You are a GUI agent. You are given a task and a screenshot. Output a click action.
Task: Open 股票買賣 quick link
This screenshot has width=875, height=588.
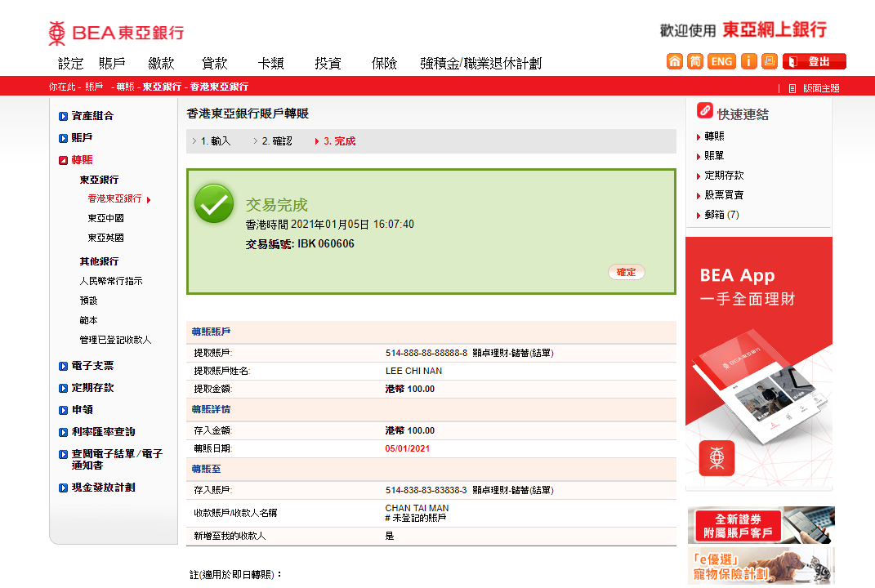pyautogui.click(x=724, y=194)
